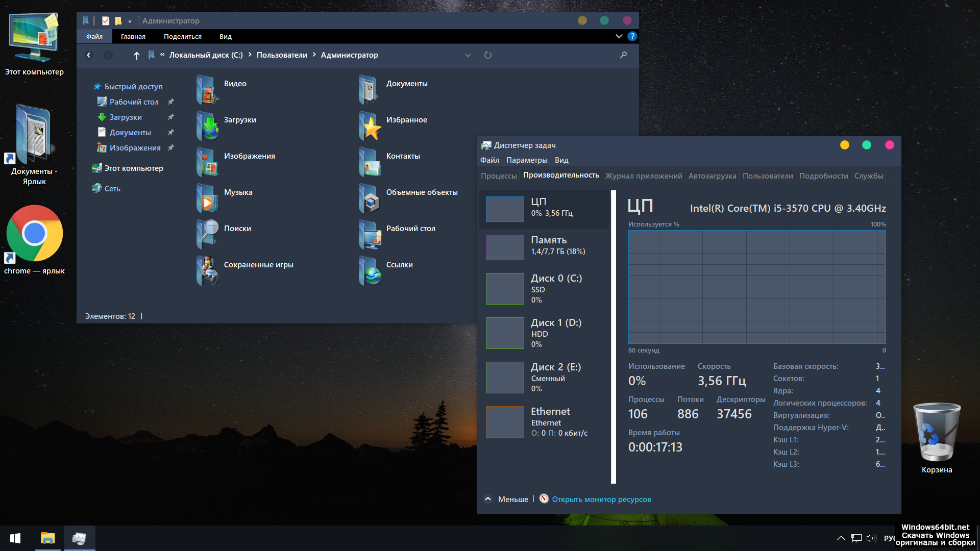Click Открыть монитор ресурсов link

click(601, 499)
